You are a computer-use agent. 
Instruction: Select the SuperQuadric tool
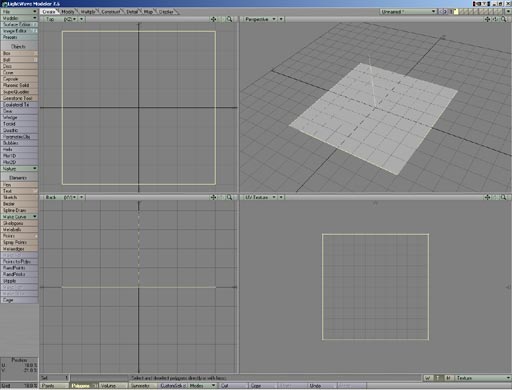19,92
